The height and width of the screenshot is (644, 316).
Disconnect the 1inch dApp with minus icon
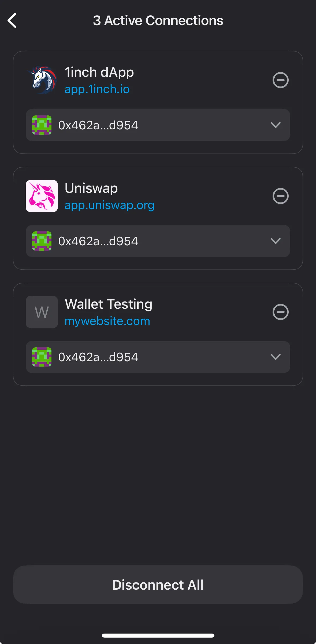(280, 80)
